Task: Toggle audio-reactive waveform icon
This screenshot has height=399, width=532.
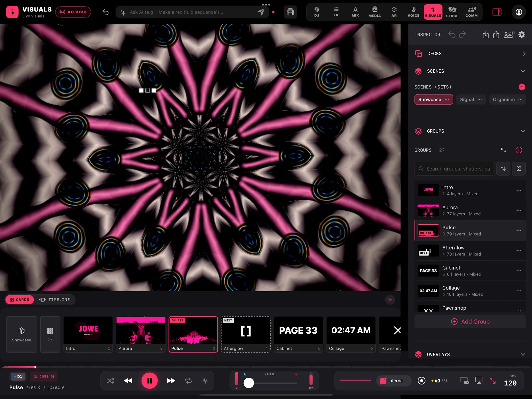Action: (205, 381)
